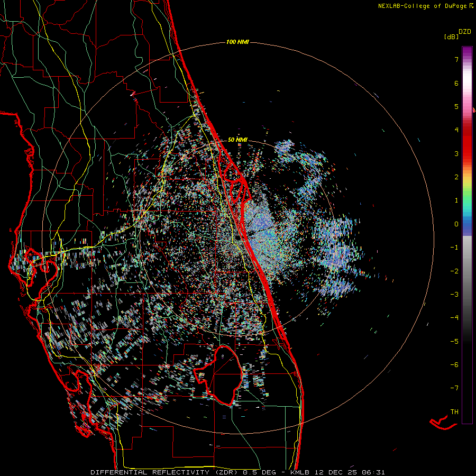The image size is (476, 476).
Task: Click the TH threshold label
Action: [x=454, y=412]
